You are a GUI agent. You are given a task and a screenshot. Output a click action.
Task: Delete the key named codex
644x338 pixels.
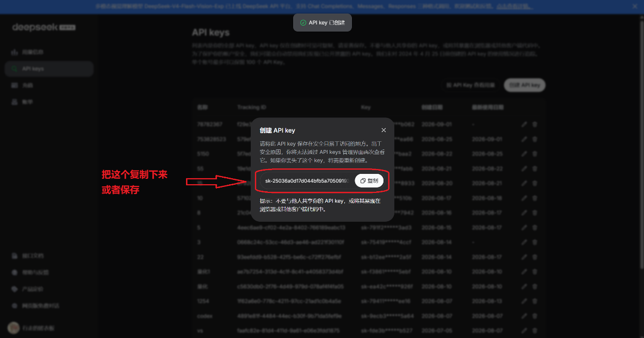point(535,316)
